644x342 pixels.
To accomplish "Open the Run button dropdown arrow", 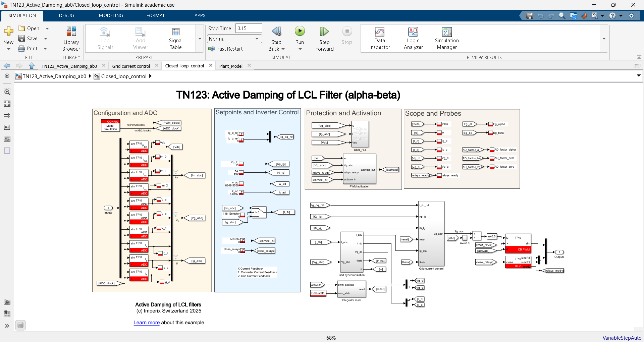I will (x=300, y=49).
